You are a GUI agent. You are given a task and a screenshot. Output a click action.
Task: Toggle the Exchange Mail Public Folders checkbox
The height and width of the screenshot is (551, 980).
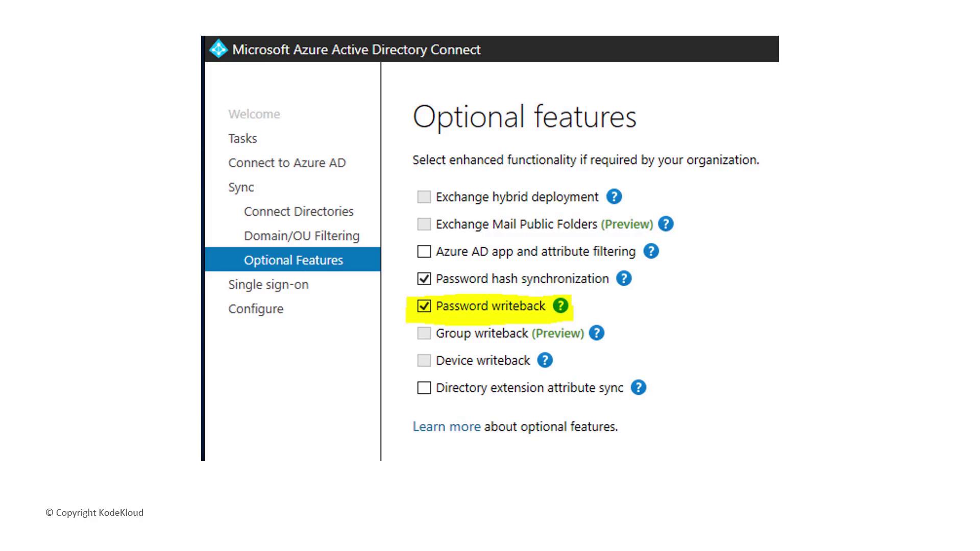[424, 224]
